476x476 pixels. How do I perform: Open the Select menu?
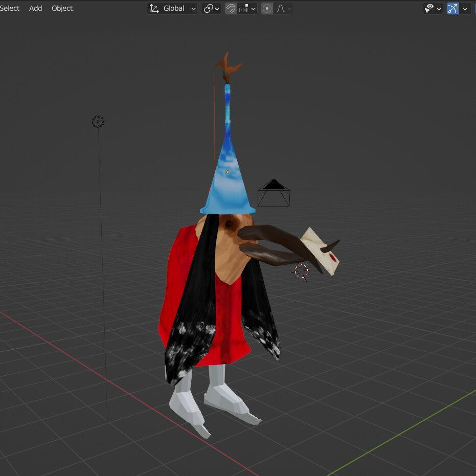pyautogui.click(x=9, y=8)
